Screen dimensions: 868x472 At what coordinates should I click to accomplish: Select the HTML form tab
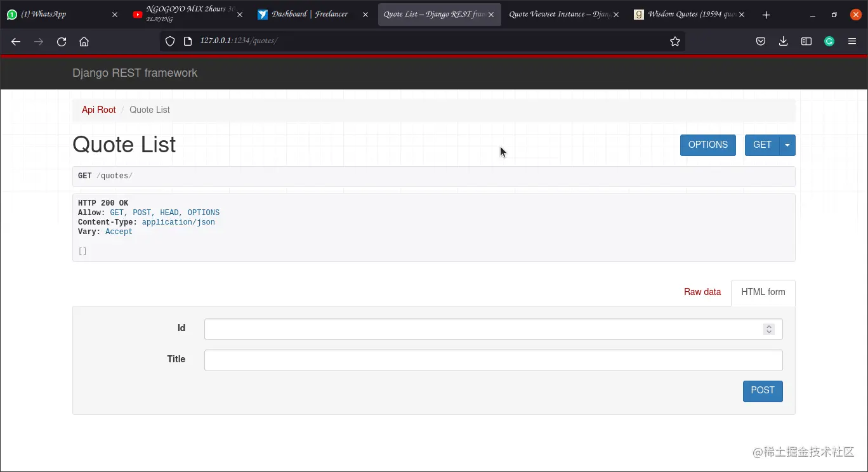pos(763,292)
